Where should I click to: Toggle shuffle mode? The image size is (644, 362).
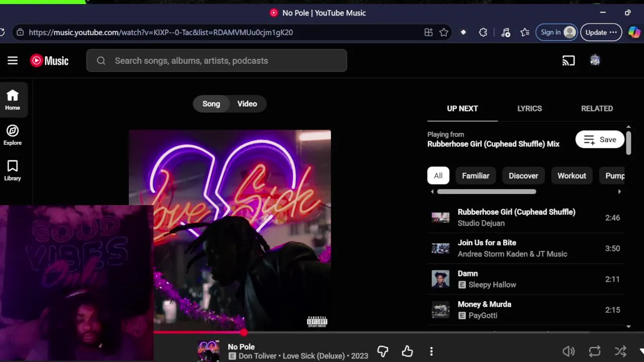point(620,351)
